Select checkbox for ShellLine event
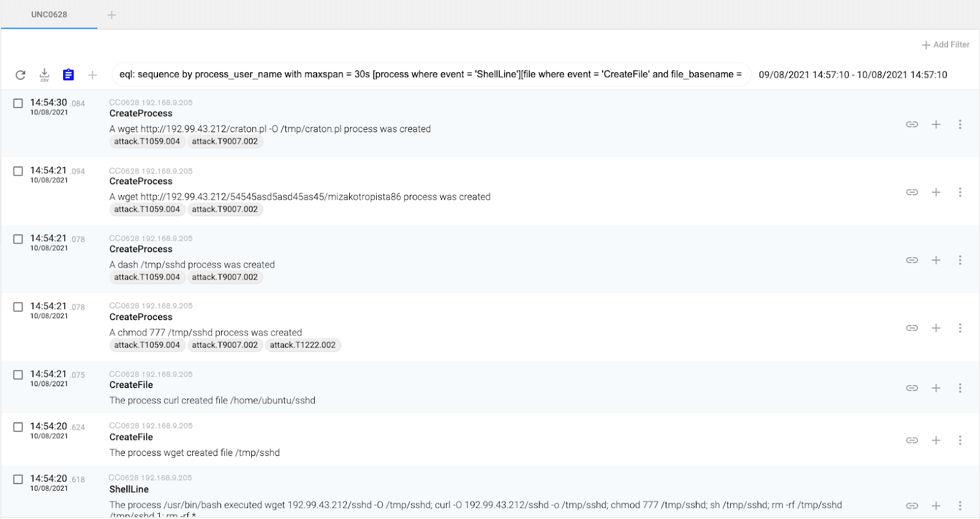The height and width of the screenshot is (519, 980). 18,480
